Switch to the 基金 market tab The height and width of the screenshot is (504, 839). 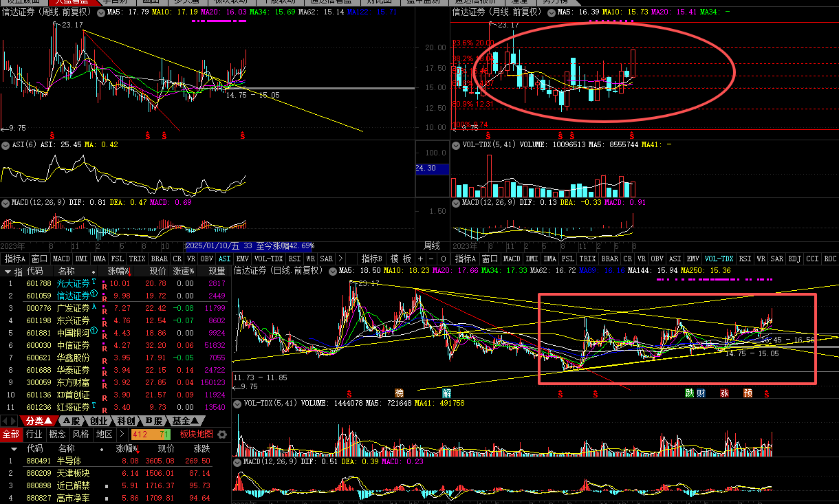click(x=186, y=421)
